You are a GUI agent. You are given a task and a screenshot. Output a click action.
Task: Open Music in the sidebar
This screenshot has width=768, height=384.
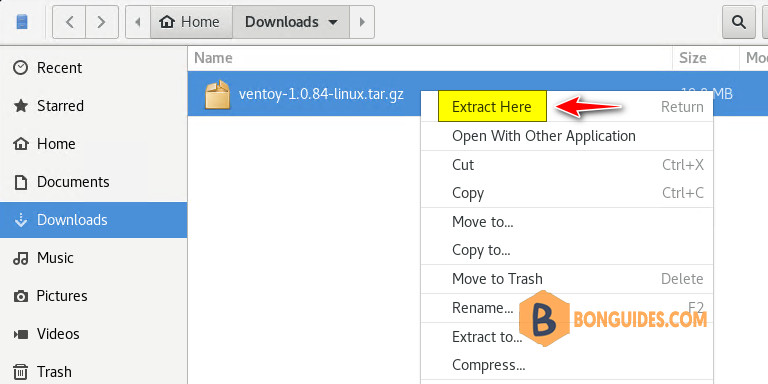point(93,258)
